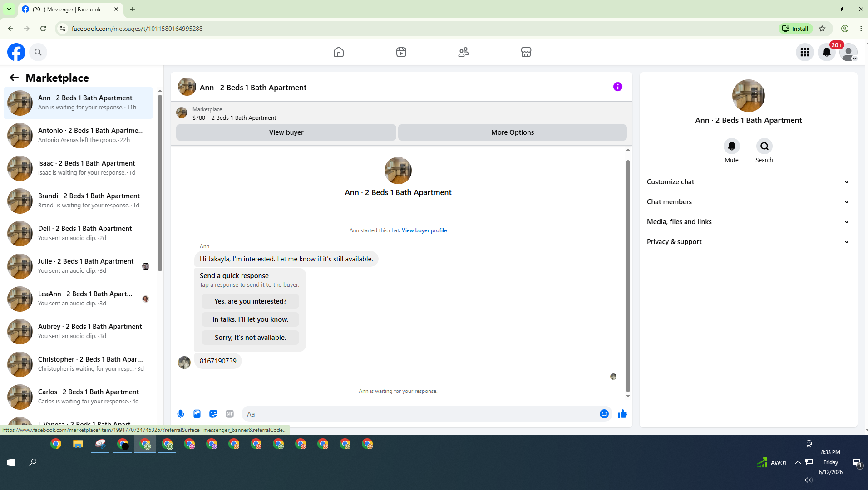The height and width of the screenshot is (490, 868).
Task: Click the browser address bar URL
Action: 137,29
